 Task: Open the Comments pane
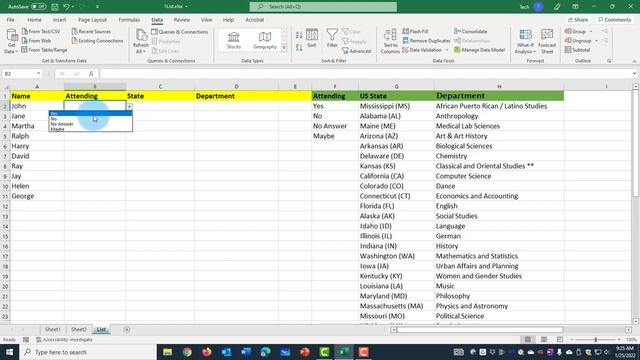click(x=614, y=20)
